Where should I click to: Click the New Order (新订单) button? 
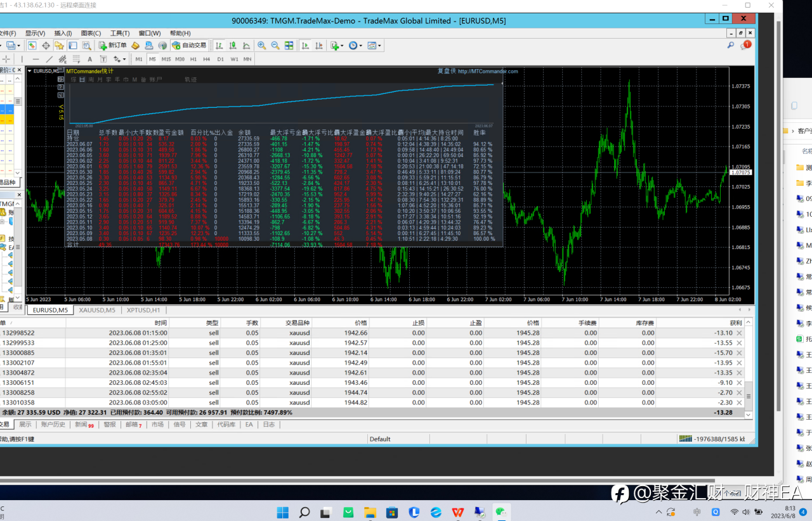(113, 46)
